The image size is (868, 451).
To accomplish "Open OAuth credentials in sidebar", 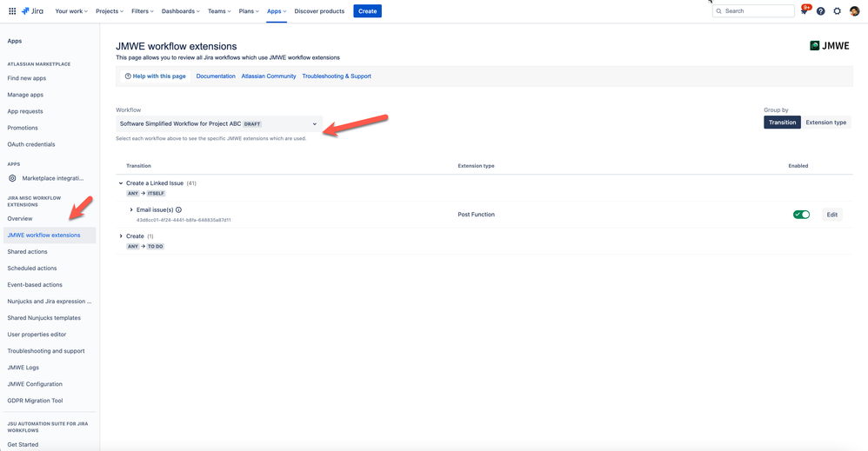I will click(x=31, y=144).
